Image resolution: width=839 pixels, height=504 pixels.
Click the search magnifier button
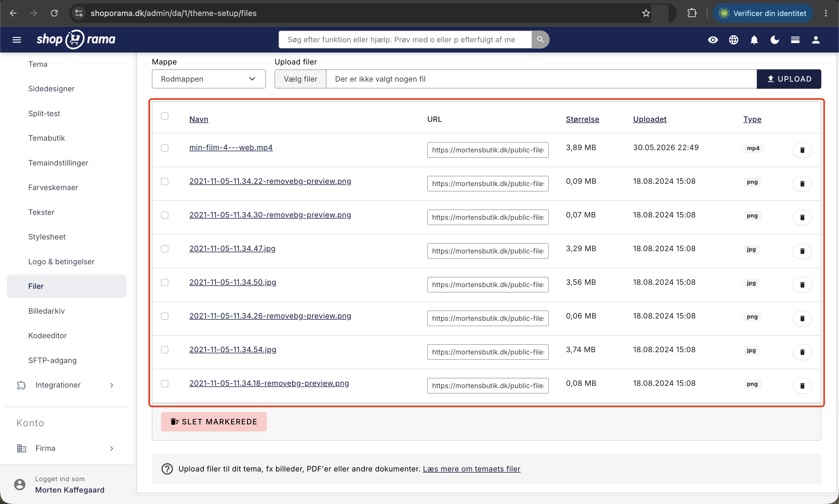(540, 39)
